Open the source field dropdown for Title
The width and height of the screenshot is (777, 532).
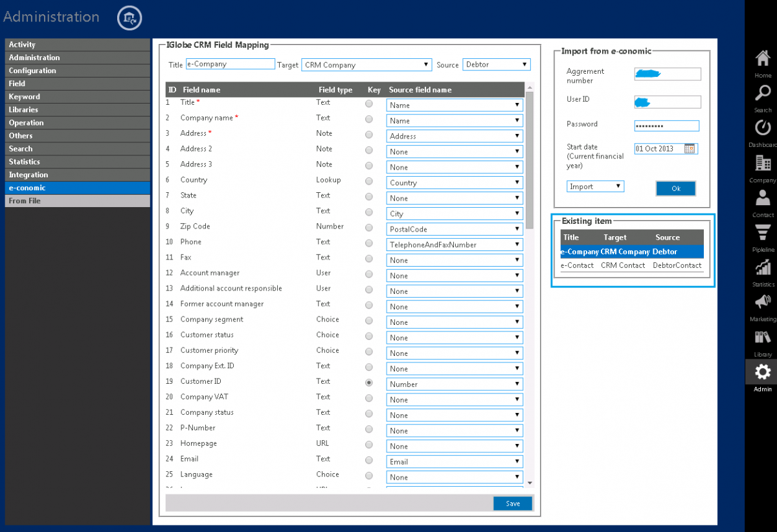coord(455,105)
